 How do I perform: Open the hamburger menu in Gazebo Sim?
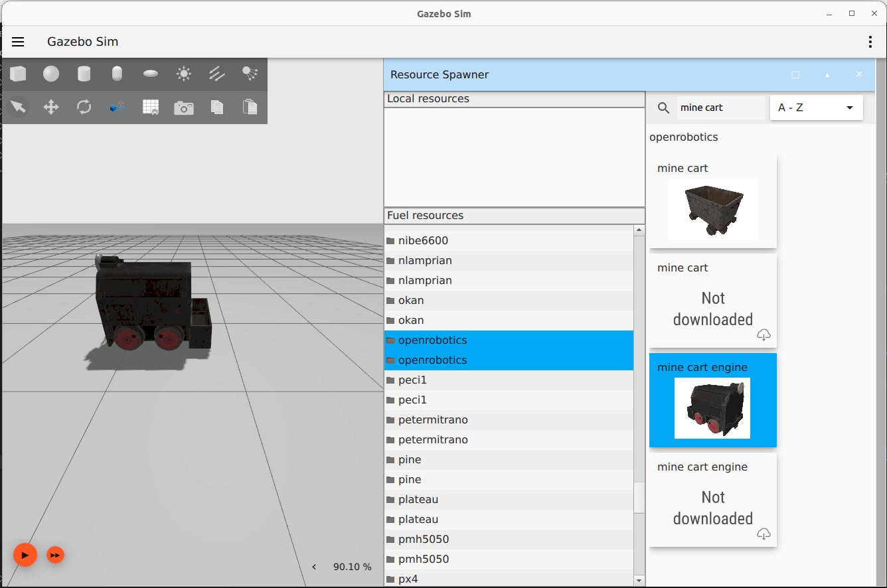(x=18, y=42)
